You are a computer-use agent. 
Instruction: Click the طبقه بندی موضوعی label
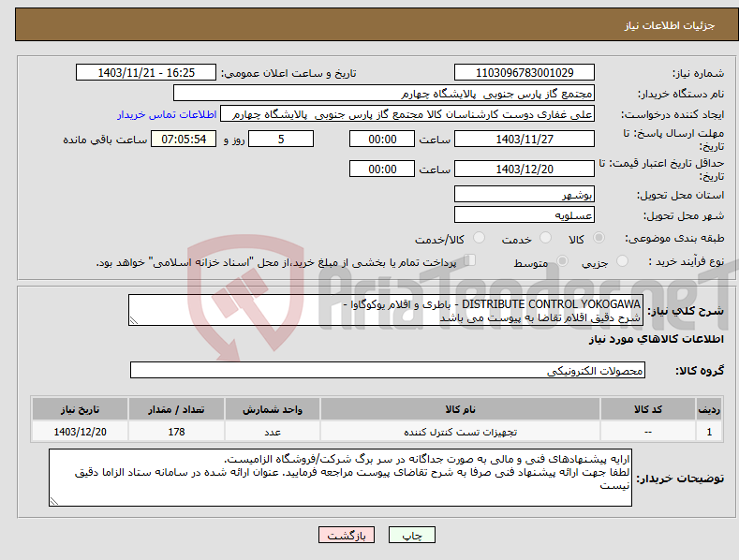click(674, 239)
